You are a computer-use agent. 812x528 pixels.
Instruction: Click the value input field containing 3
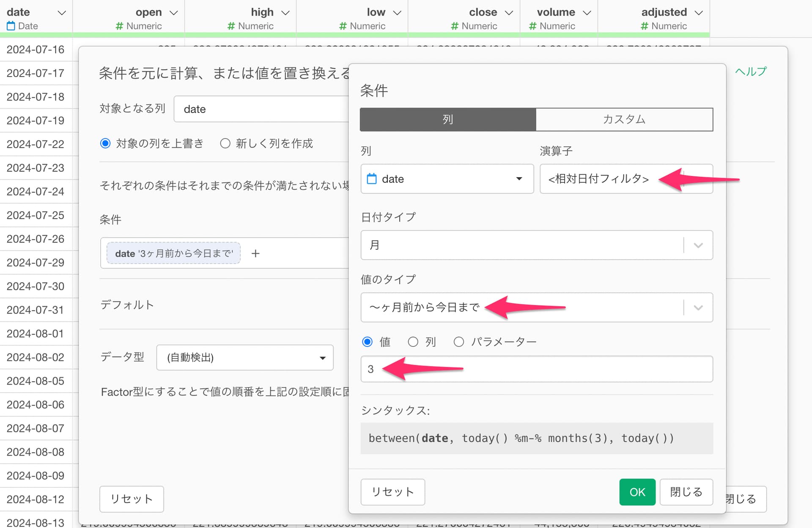537,369
